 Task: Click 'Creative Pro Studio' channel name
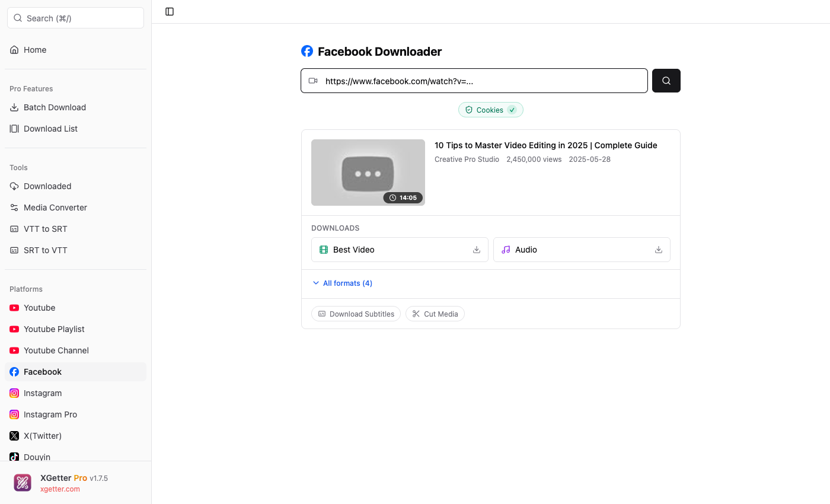(467, 160)
